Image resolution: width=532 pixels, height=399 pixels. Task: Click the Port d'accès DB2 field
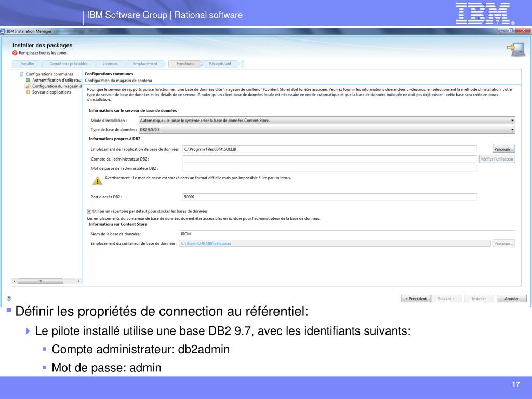pos(330,197)
